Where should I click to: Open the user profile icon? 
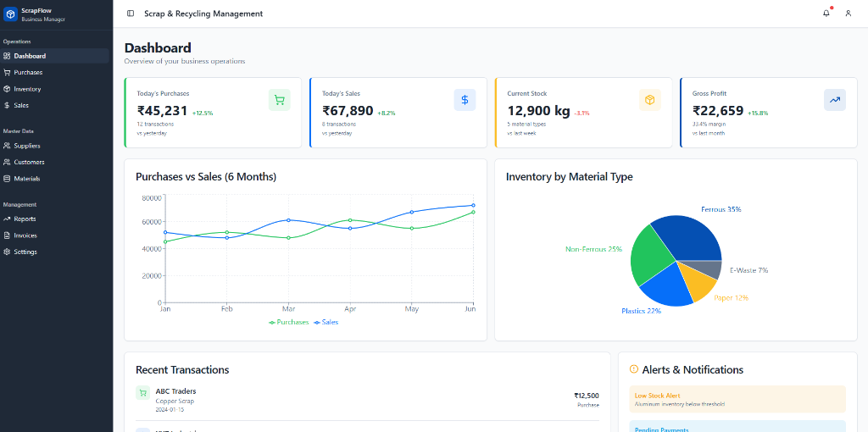(x=848, y=14)
